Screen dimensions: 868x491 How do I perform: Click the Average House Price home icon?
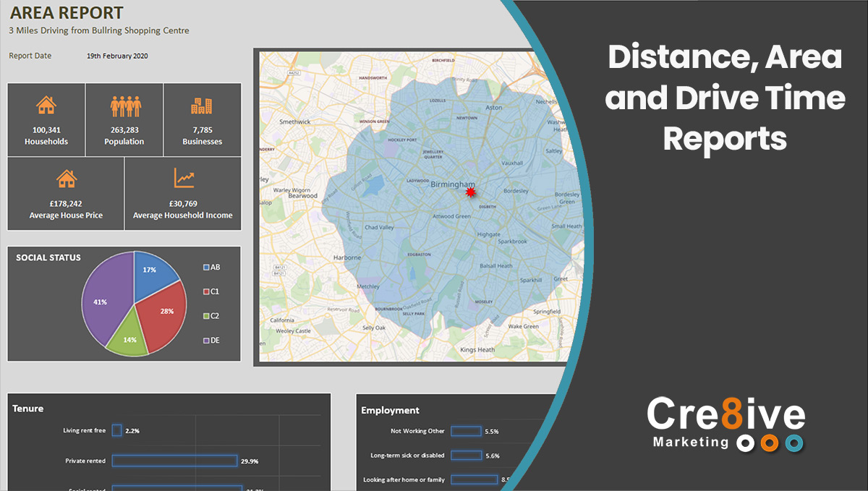tap(65, 178)
